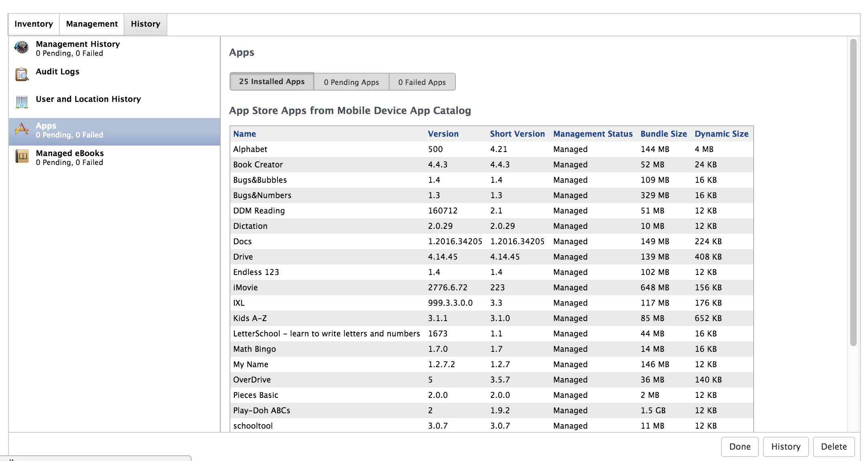
Task: Sort by Bundle Size column header
Action: point(664,134)
